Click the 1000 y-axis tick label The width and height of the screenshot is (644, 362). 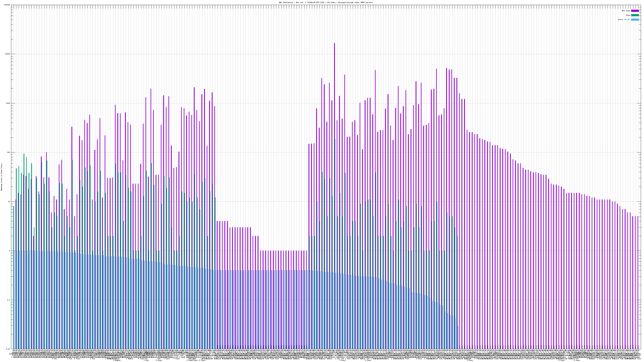pyautogui.click(x=8, y=103)
